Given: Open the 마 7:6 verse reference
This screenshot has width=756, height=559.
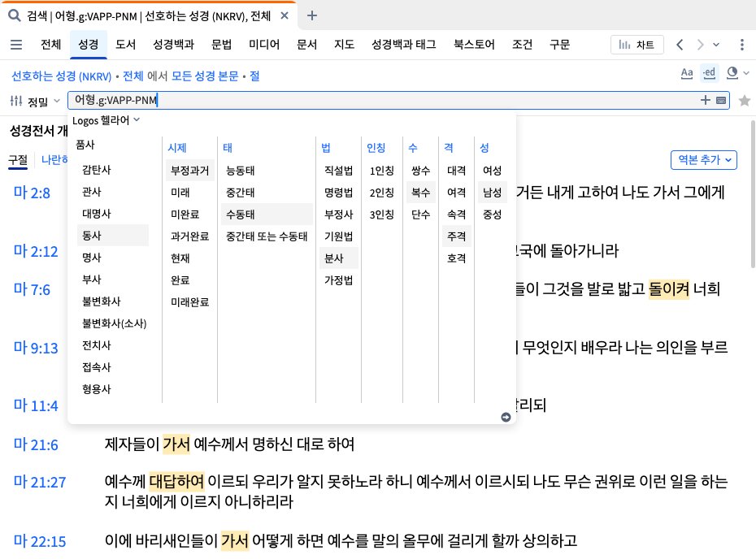Looking at the screenshot, I should [x=32, y=289].
